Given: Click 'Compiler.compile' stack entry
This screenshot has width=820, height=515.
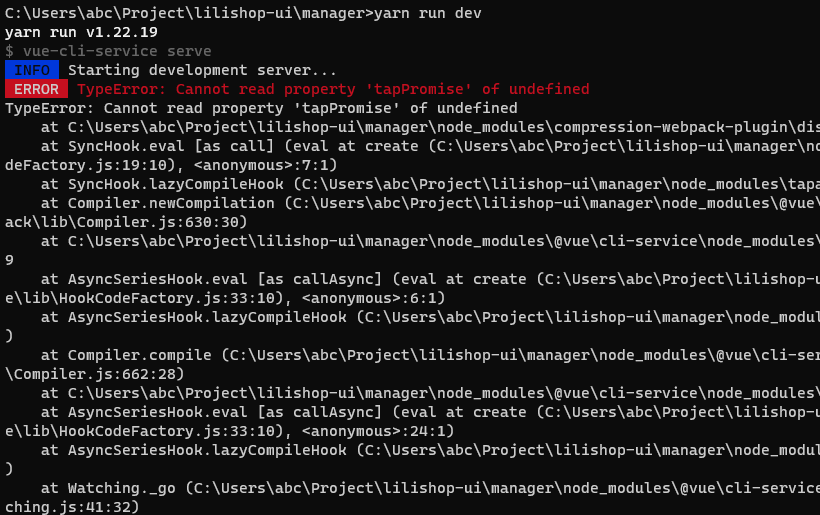Looking at the screenshot, I should 140,355.
